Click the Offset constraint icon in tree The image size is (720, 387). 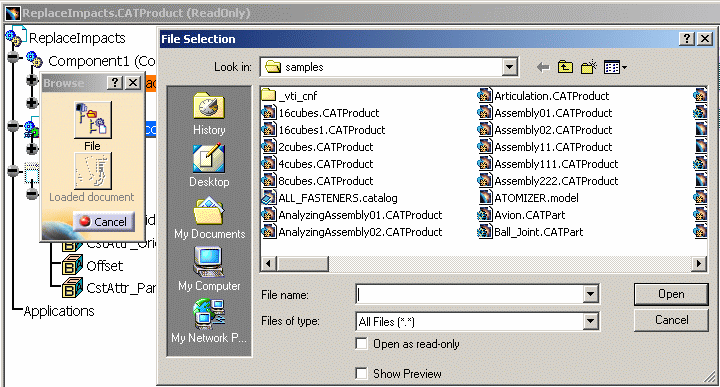[x=72, y=266]
